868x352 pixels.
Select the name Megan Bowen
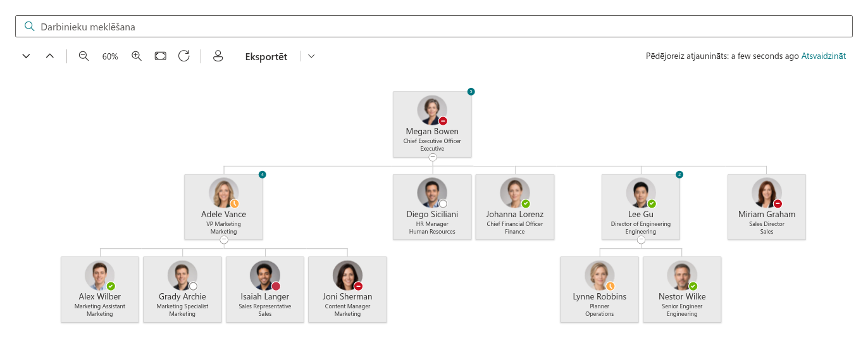click(x=433, y=132)
